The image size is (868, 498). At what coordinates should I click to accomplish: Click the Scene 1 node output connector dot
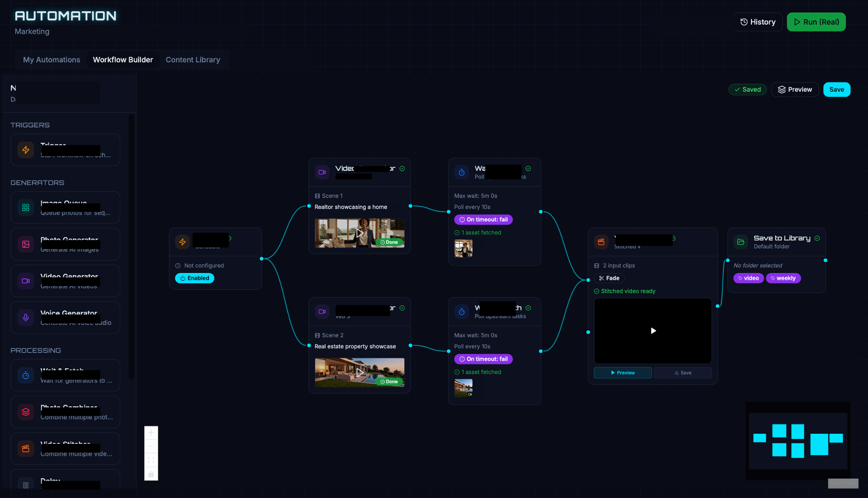(410, 206)
